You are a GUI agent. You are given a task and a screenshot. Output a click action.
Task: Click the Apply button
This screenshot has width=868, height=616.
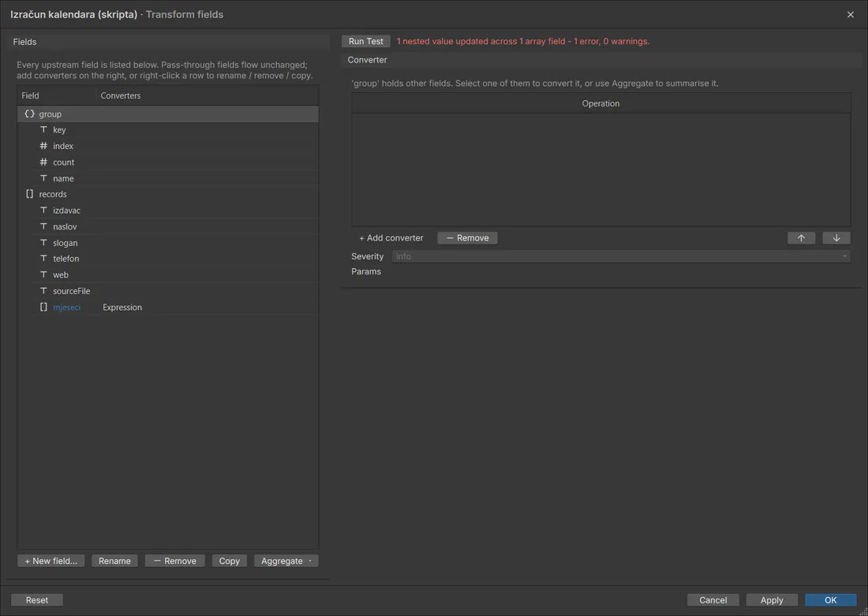pos(772,600)
